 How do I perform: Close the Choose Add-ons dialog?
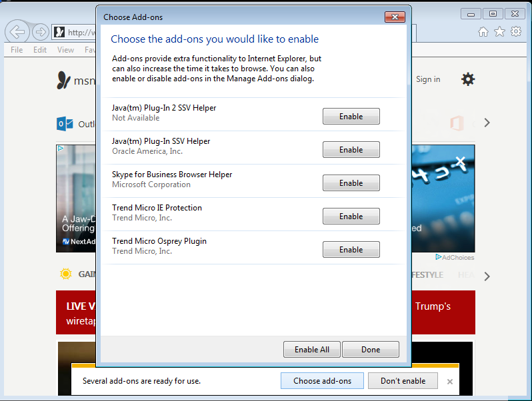coord(395,17)
